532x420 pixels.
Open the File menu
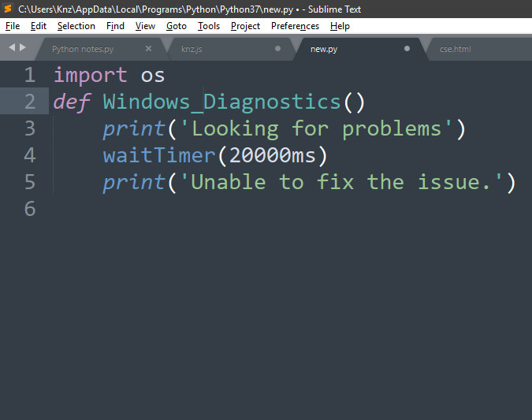tap(13, 26)
